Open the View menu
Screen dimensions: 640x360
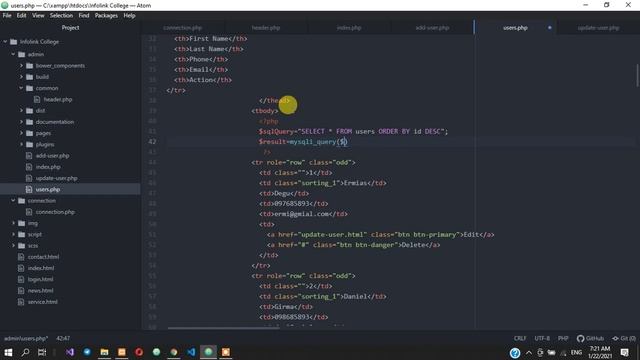pos(38,16)
